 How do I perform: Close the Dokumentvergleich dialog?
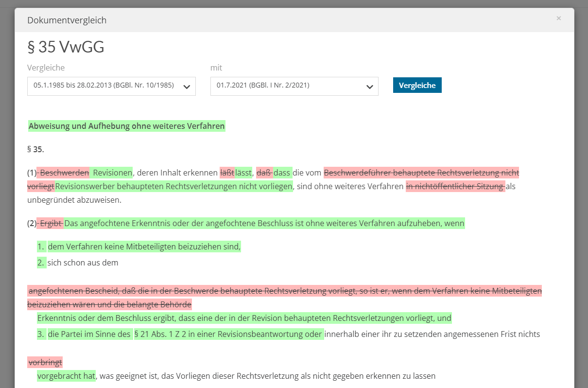558,18
